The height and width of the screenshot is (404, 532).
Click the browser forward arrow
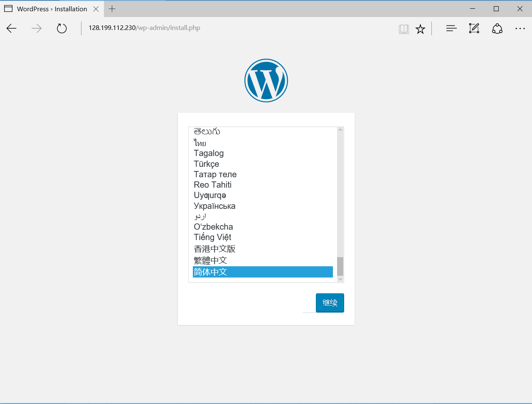pos(37,28)
